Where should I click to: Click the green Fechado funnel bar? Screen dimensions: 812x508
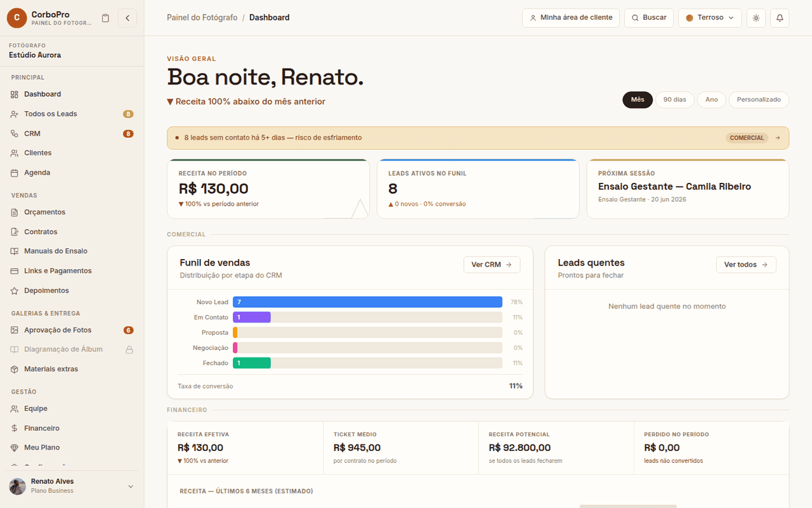point(252,363)
